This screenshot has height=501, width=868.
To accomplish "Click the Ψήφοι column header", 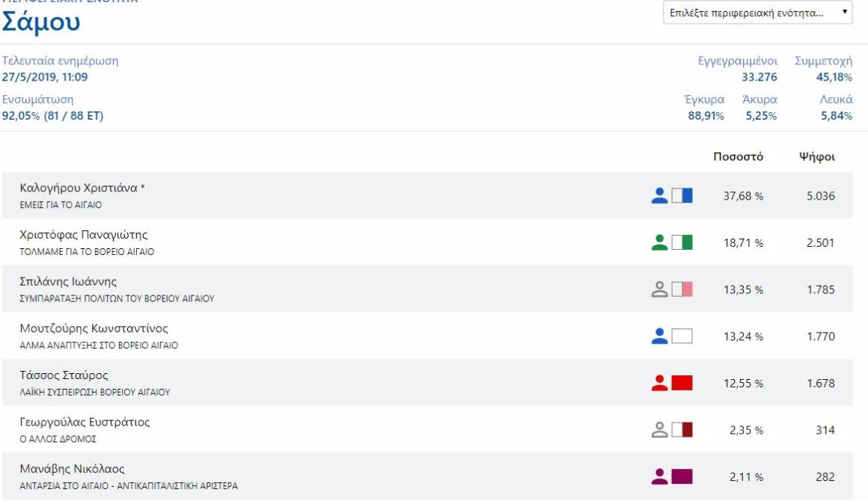I will [816, 157].
